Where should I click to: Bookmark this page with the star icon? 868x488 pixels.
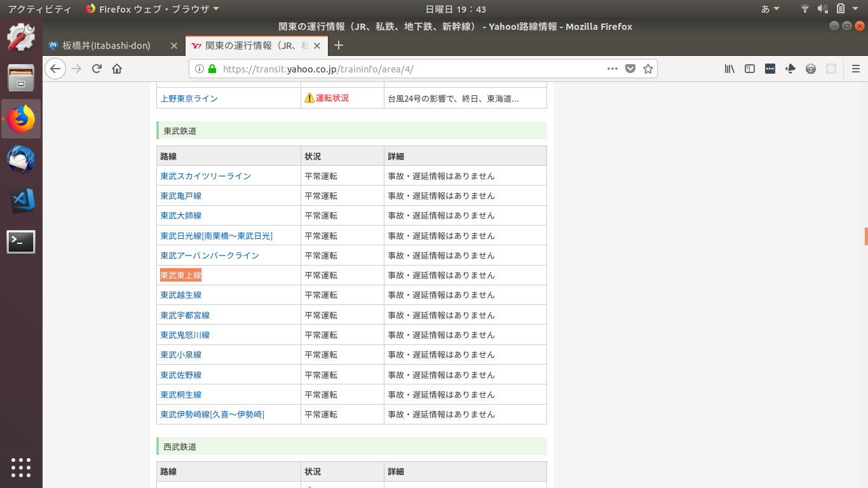[648, 69]
